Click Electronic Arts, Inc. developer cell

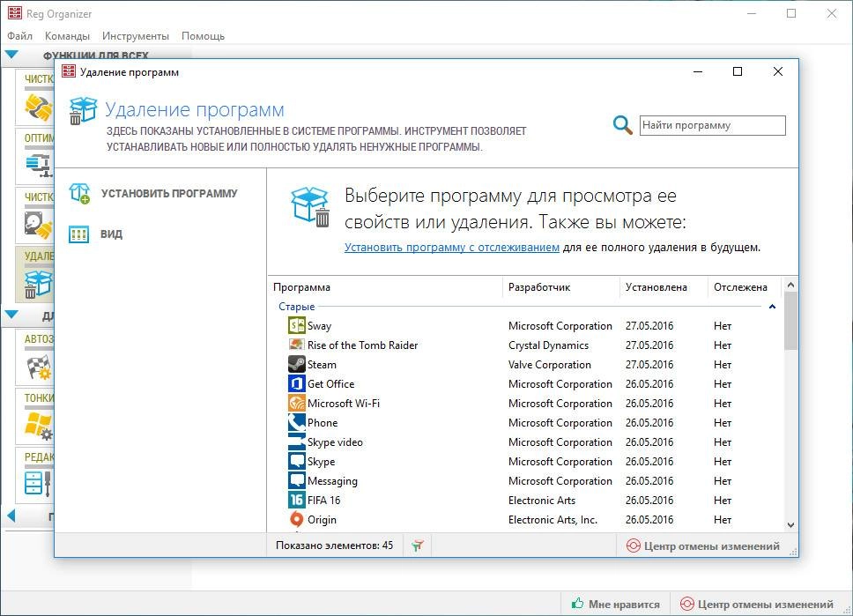pyautogui.click(x=553, y=520)
